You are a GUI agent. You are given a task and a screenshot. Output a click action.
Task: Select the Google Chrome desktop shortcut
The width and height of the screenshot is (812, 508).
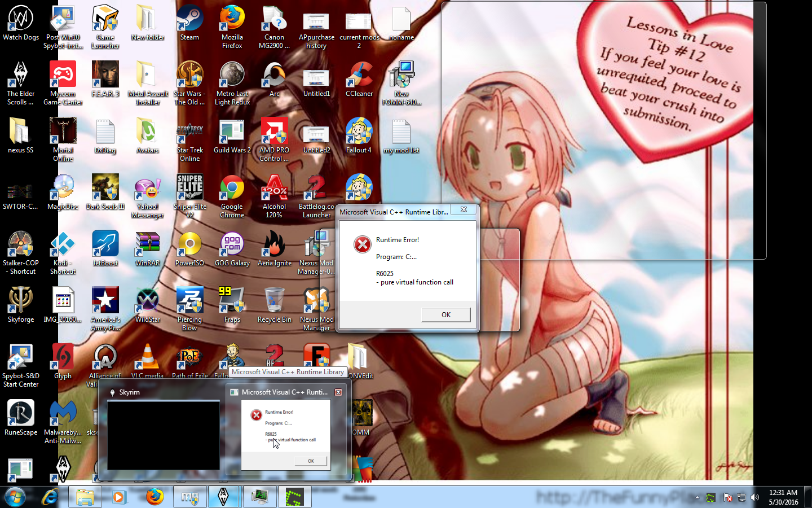[232, 196]
